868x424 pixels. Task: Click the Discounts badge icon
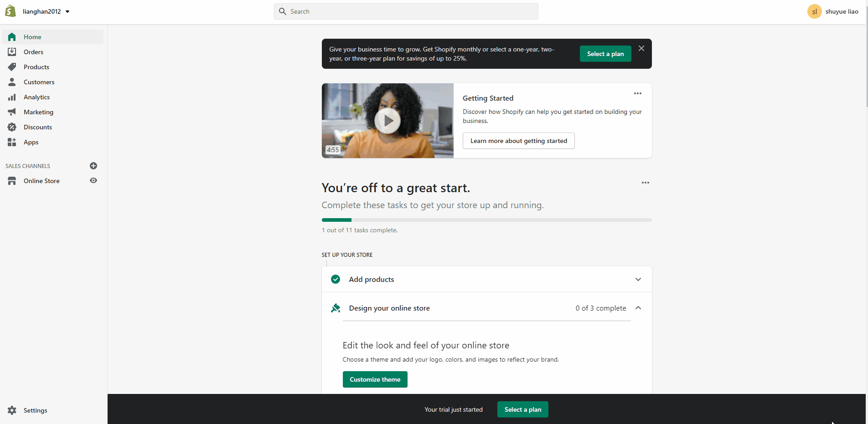12,127
